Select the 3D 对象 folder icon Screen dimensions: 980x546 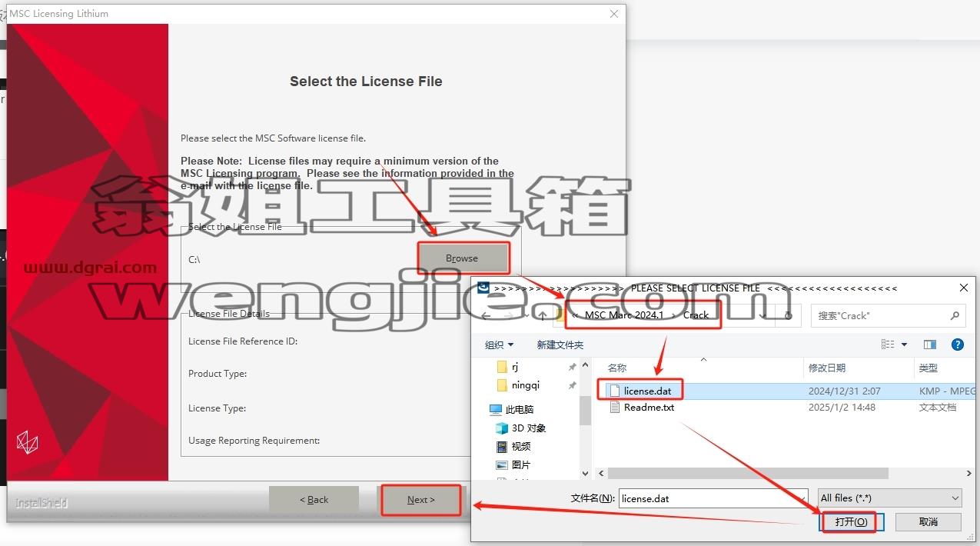pyautogui.click(x=502, y=428)
